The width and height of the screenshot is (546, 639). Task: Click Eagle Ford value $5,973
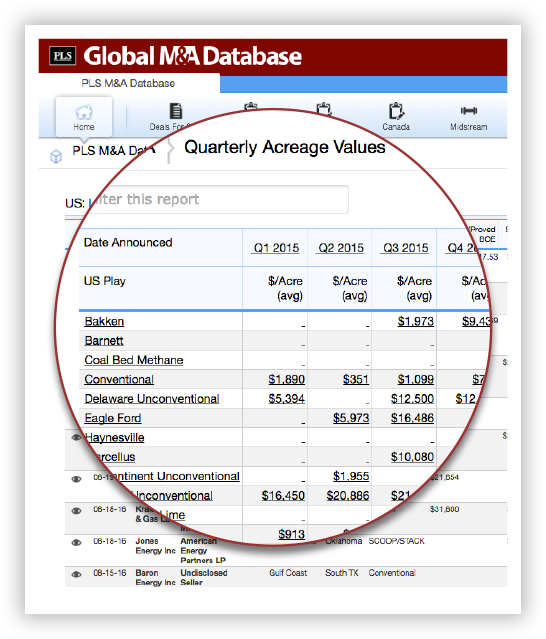click(351, 418)
